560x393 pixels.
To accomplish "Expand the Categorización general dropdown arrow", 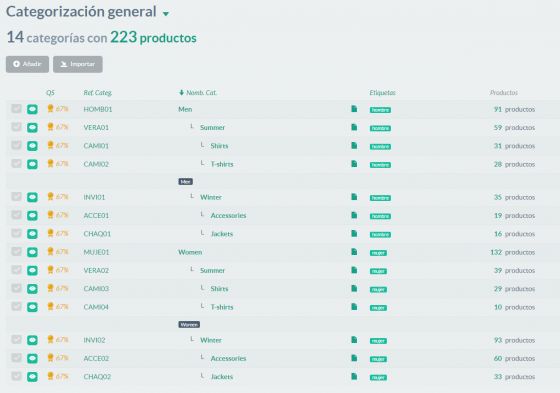I will [165, 14].
